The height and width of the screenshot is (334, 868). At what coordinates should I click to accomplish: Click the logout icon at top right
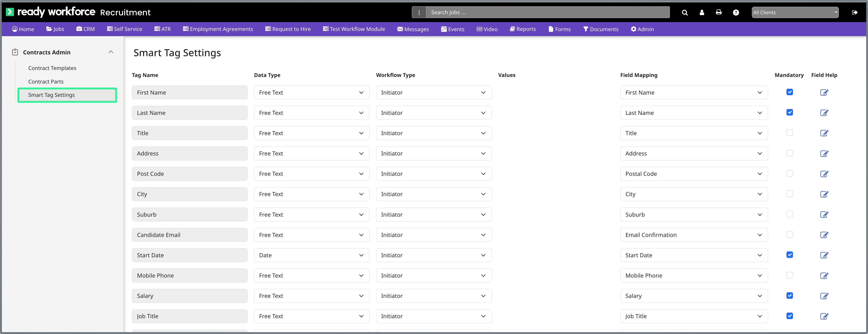pos(854,12)
